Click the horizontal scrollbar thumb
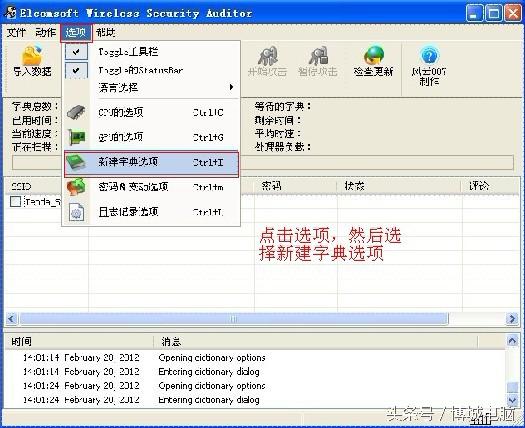This screenshot has width=525, height=428. 234,318
